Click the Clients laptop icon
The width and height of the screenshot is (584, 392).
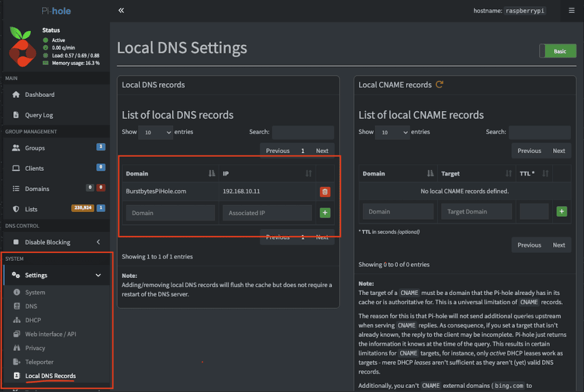(x=16, y=168)
